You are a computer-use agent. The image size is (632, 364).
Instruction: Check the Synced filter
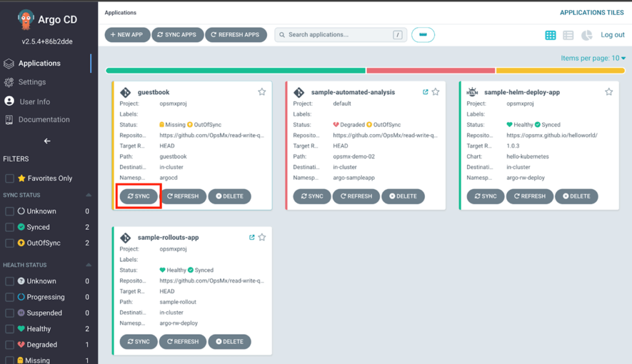pyautogui.click(x=10, y=227)
